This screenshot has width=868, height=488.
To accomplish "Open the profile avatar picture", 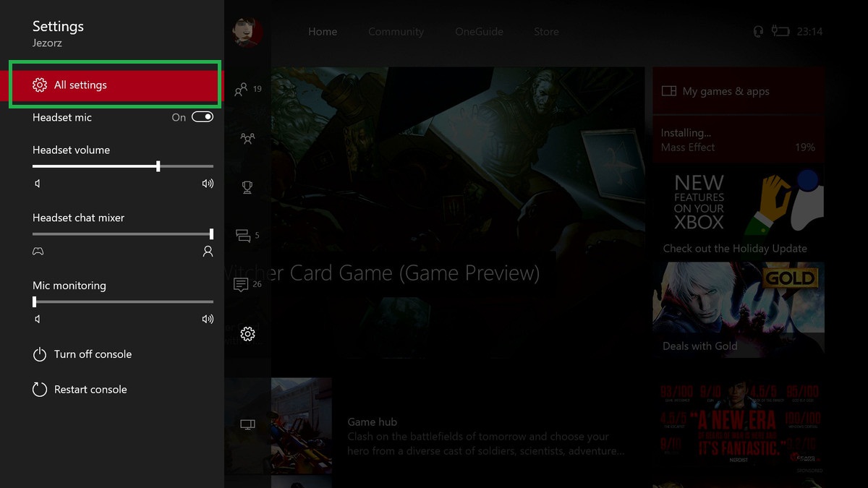I will [247, 31].
